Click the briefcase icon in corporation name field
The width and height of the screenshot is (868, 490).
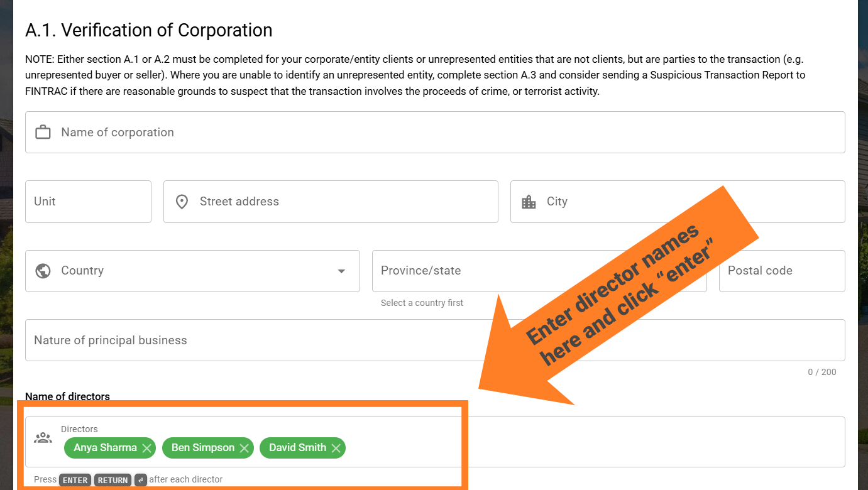tap(43, 132)
